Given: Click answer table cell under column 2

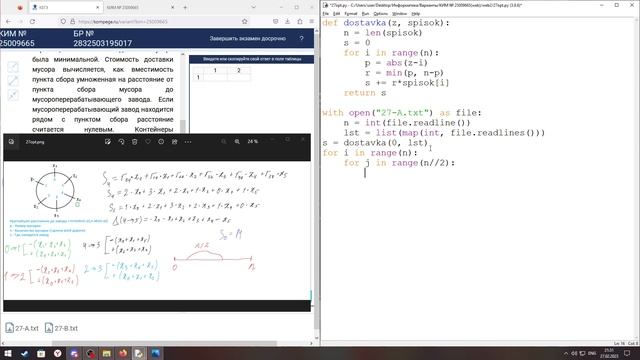Looking at the screenshot, I should [239, 77].
